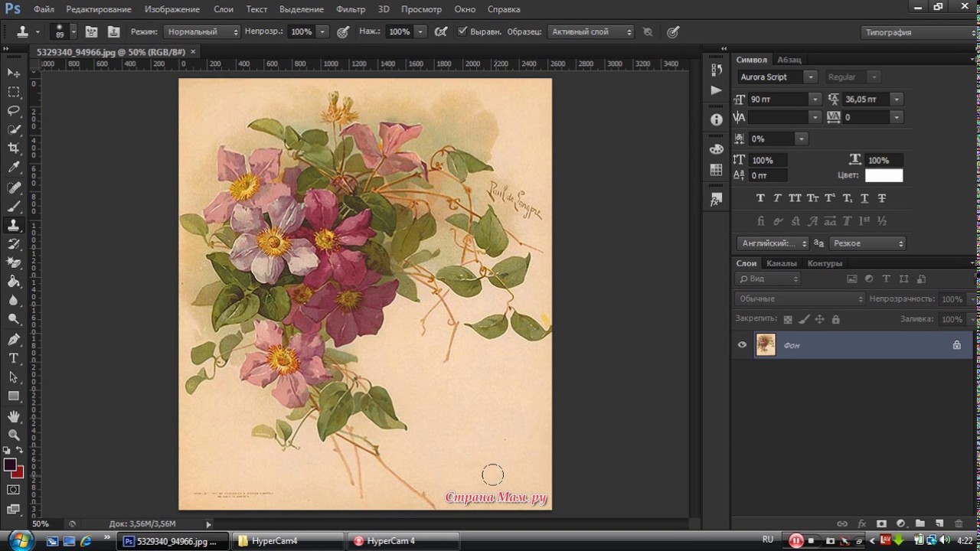
Task: Open the leading 36,05 пт dropdown
Action: (x=897, y=99)
